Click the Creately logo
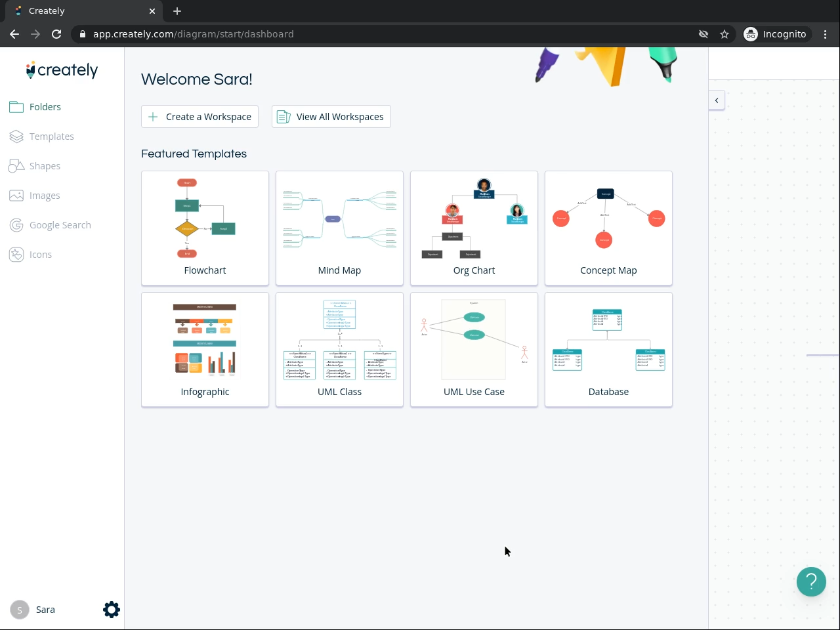Viewport: 840px width, 630px height. 62,70
